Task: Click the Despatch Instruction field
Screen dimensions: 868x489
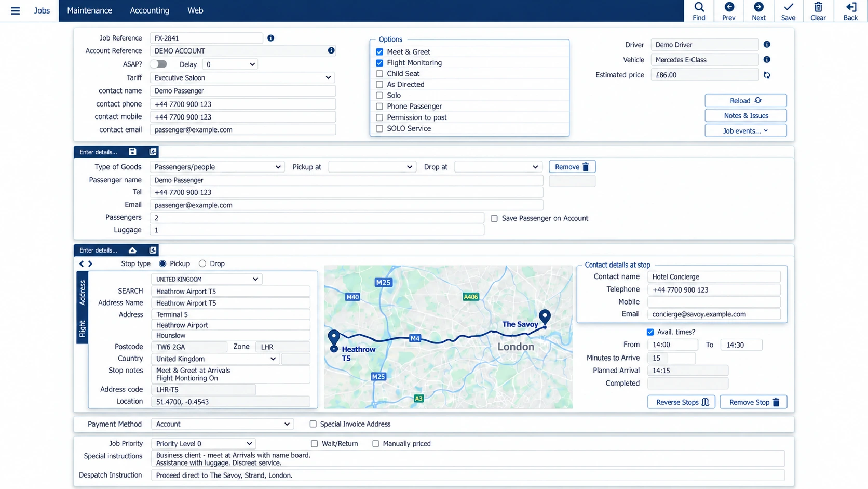Action: click(x=468, y=475)
